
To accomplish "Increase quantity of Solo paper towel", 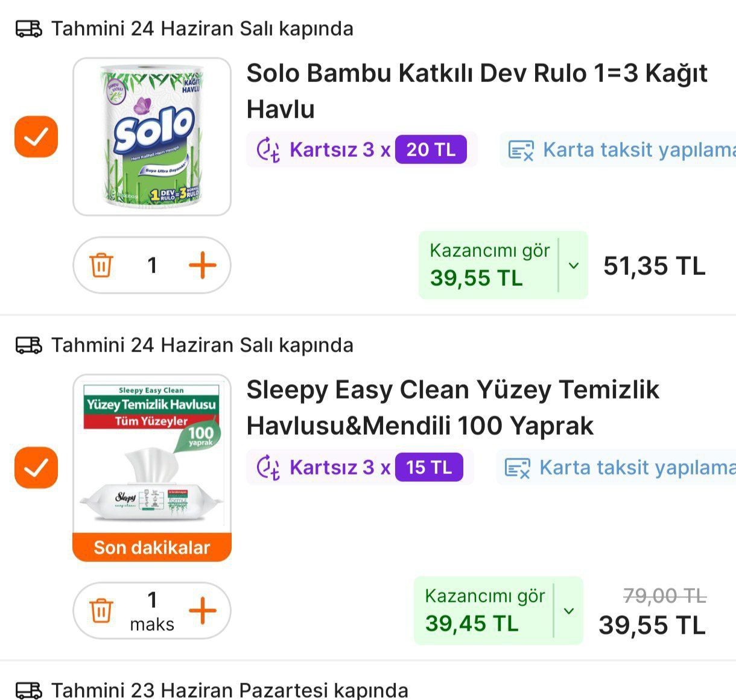I will coord(203,265).
